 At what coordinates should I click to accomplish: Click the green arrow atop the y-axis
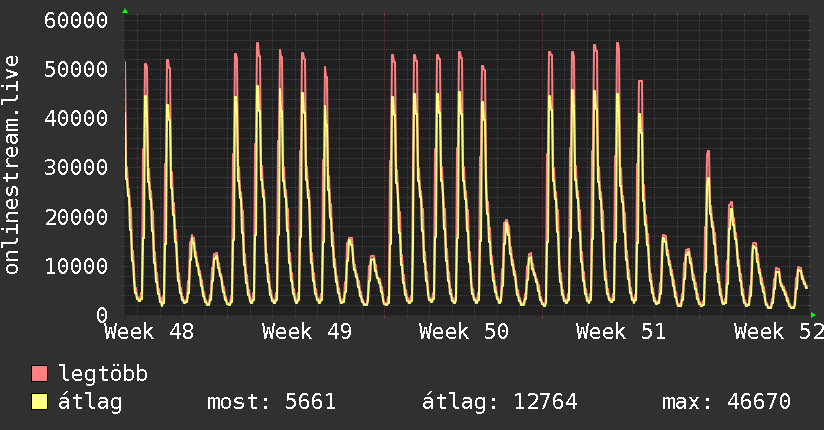(x=125, y=11)
